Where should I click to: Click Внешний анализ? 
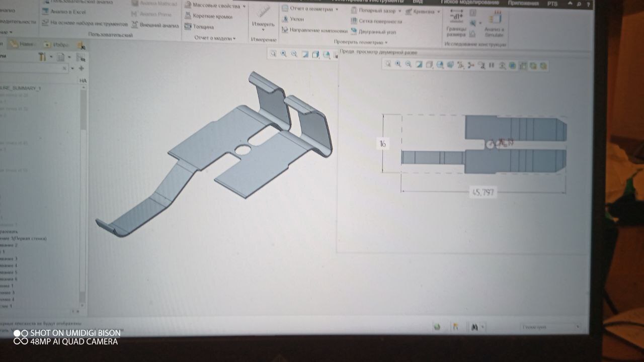coord(155,24)
